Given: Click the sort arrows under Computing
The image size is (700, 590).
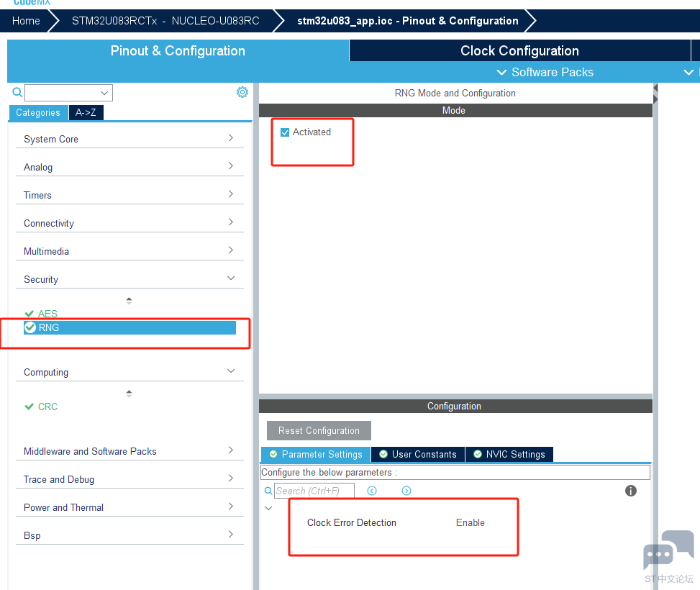Looking at the screenshot, I should coord(129,394).
